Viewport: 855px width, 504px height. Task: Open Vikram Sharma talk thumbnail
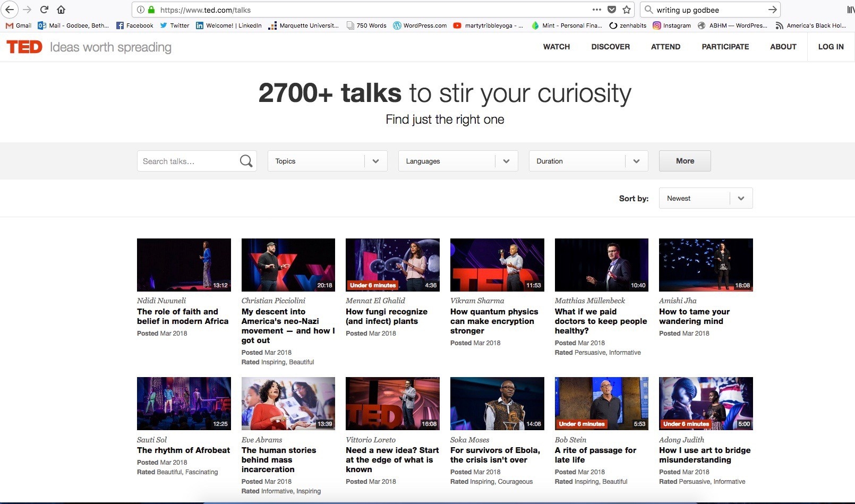(x=497, y=264)
